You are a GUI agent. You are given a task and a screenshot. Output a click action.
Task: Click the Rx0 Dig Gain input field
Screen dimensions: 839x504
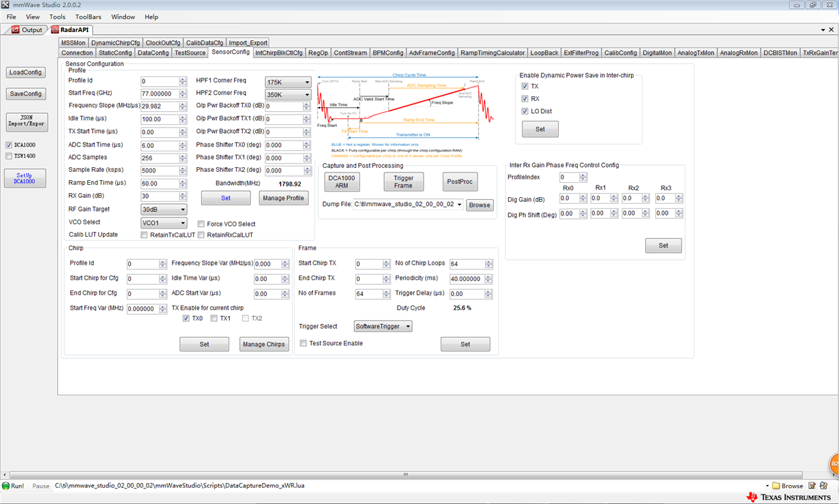[569, 198]
